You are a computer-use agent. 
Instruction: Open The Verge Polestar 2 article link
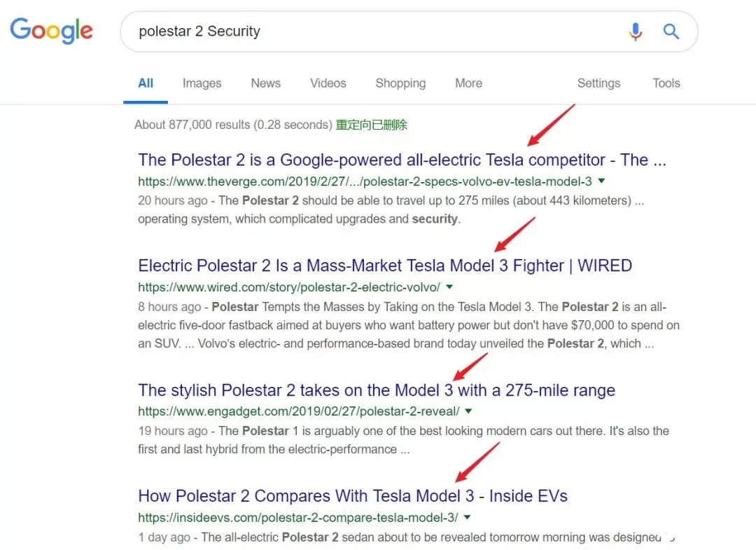(402, 160)
